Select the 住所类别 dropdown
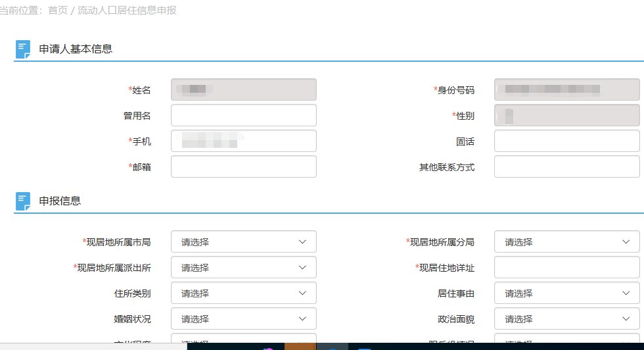 coord(243,293)
